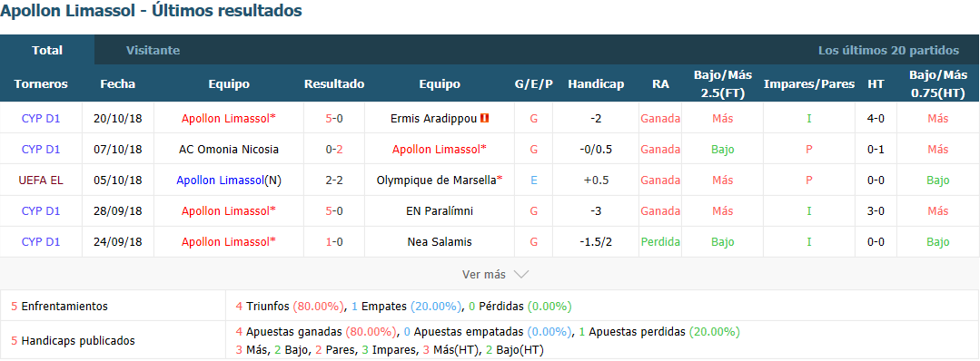Click EN Paralímni team name
980x361 pixels.
440,211
